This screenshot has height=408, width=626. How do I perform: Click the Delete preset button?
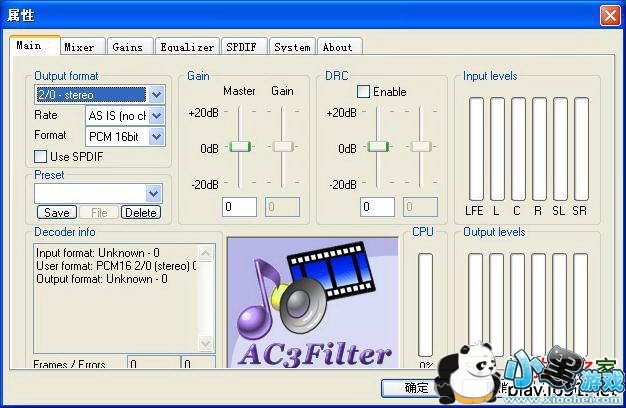pyautogui.click(x=141, y=212)
